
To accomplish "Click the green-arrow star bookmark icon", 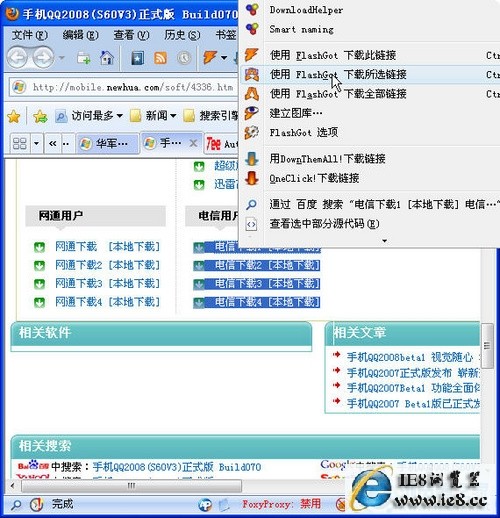I will (40, 117).
